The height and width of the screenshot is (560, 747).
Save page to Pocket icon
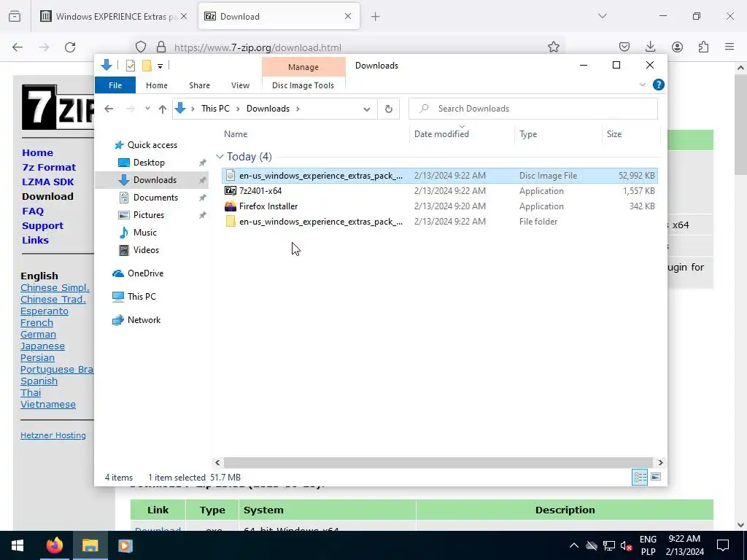[x=624, y=47]
